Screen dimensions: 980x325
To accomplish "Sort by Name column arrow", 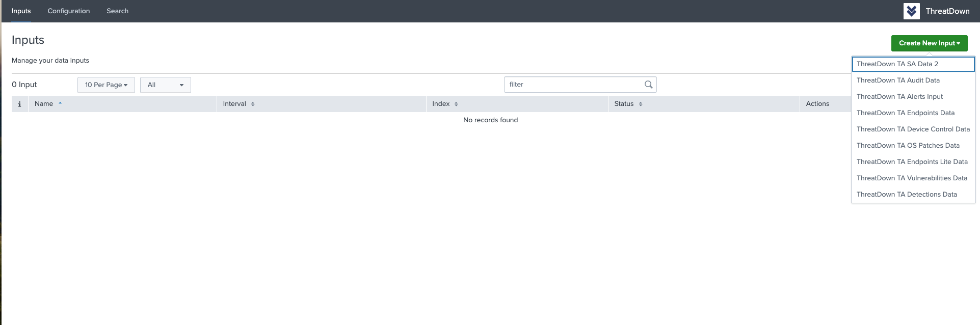I will click(60, 103).
